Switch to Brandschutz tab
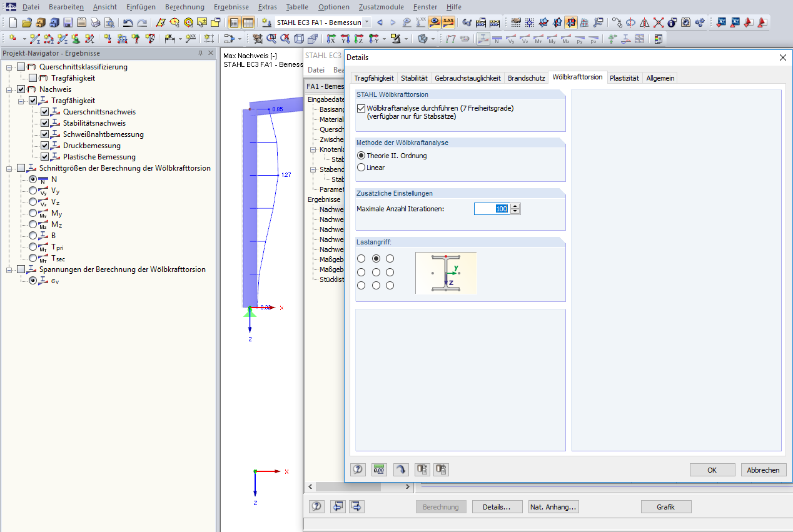Image resolution: width=793 pixels, height=532 pixels. tap(526, 78)
